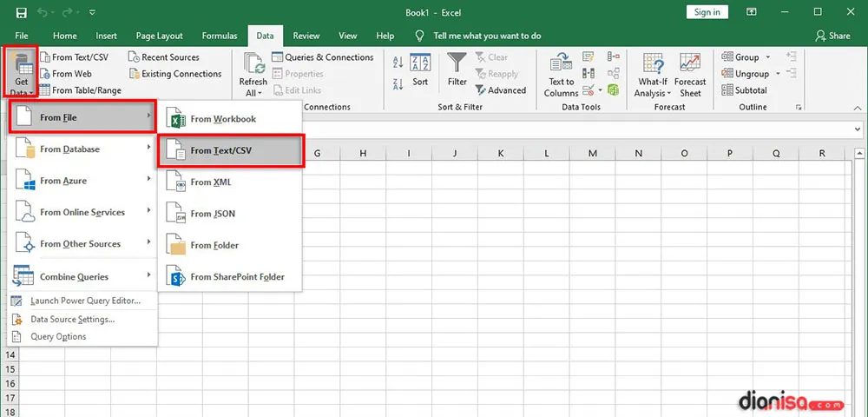
Task: Click From Table/Range in the ribbon
Action: coord(81,90)
